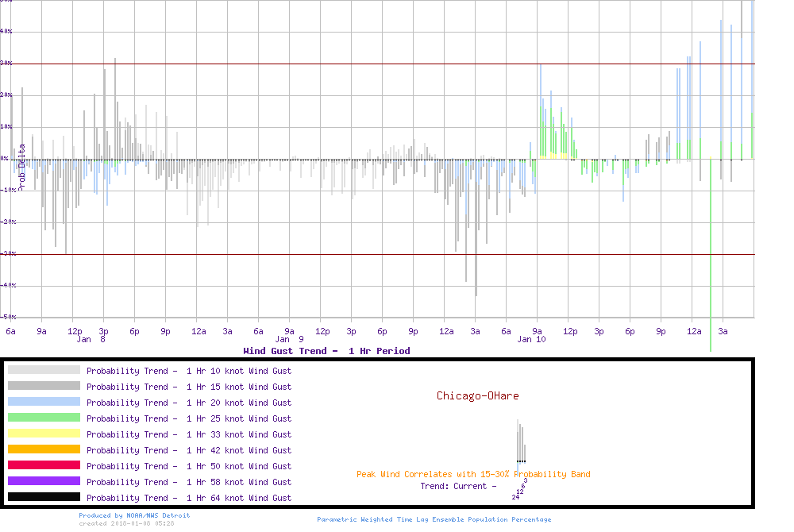Viewport: 794px width, 532px height.
Task: Click the 'Jan 10' date axis label
Action: coord(531,340)
